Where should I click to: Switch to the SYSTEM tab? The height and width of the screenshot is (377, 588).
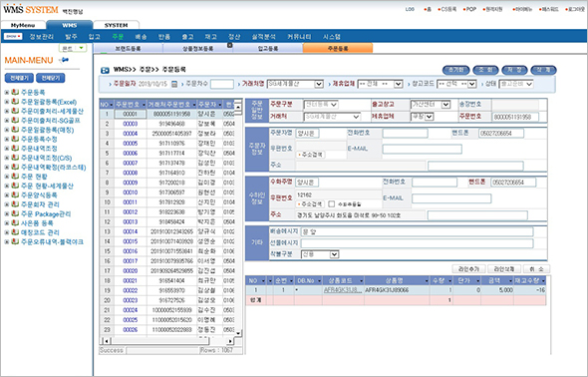tap(116, 25)
